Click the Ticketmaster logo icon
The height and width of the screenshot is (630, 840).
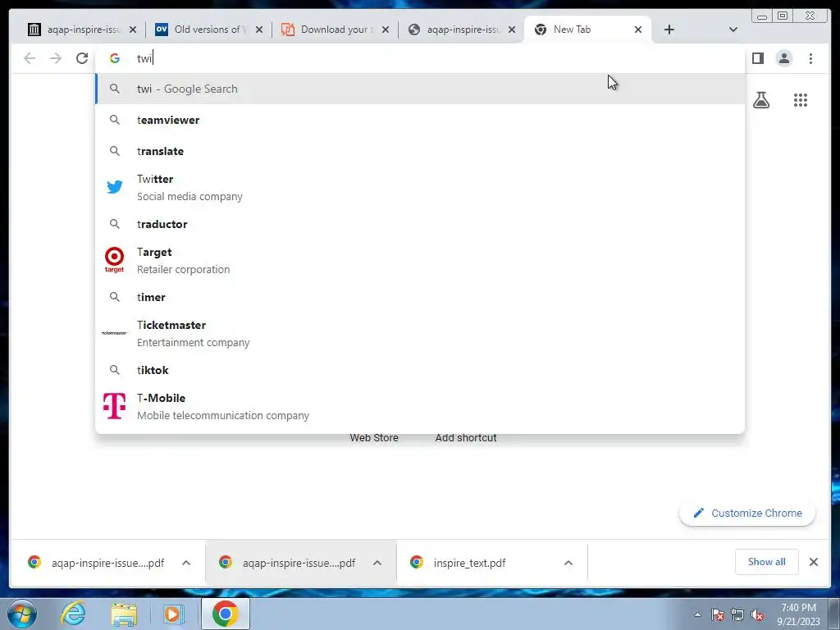pyautogui.click(x=114, y=333)
